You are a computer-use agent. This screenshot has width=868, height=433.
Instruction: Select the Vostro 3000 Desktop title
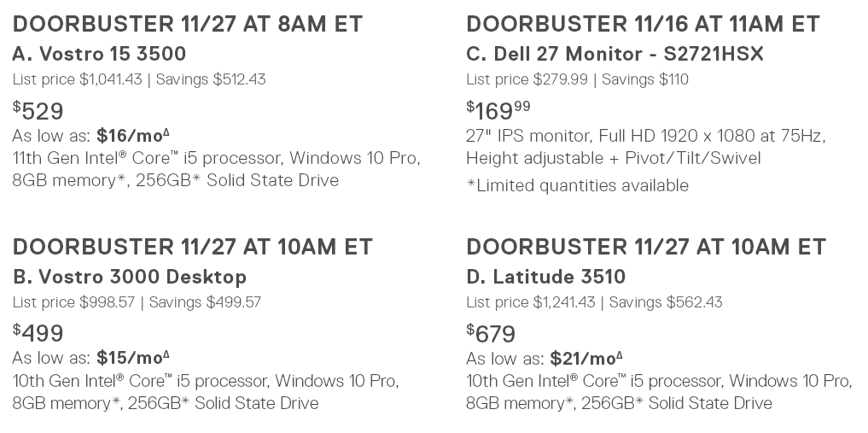129,277
